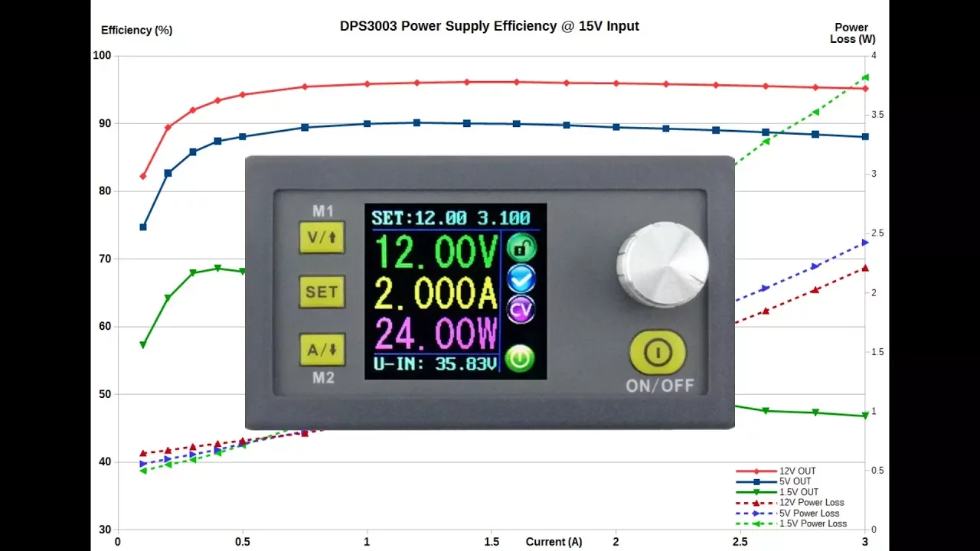Click the silver rotary knob
This screenshot has height=551, width=980.
[662, 265]
